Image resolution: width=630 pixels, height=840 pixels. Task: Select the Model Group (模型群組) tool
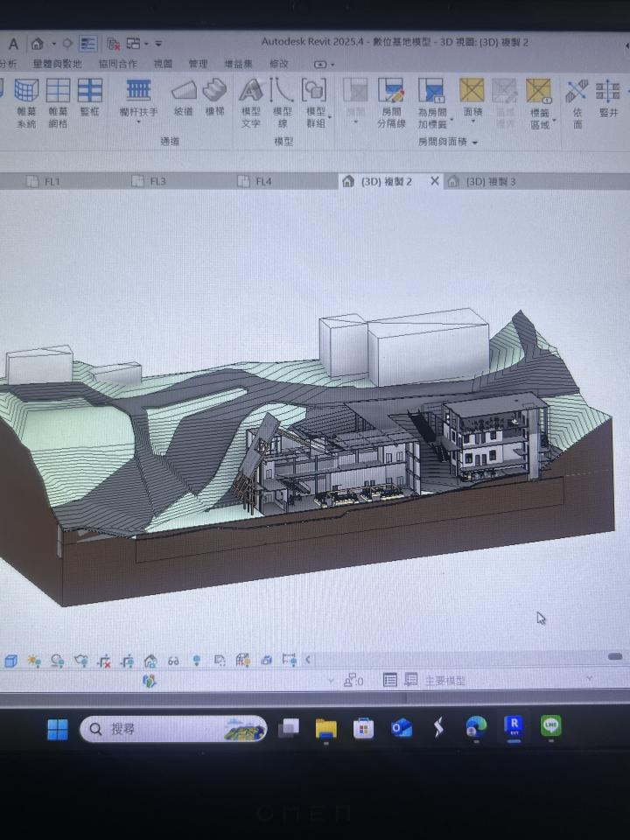[316, 103]
